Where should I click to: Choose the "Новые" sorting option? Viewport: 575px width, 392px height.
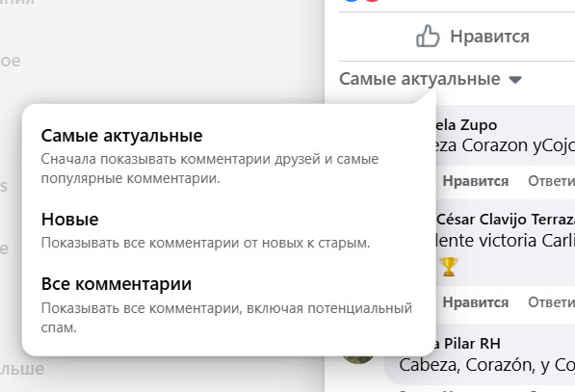[69, 220]
